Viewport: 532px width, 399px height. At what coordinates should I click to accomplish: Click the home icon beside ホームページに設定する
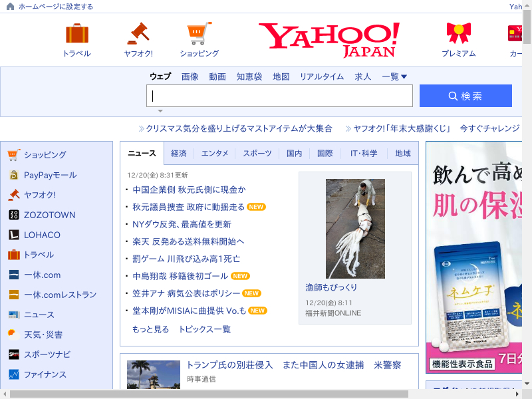10,7
